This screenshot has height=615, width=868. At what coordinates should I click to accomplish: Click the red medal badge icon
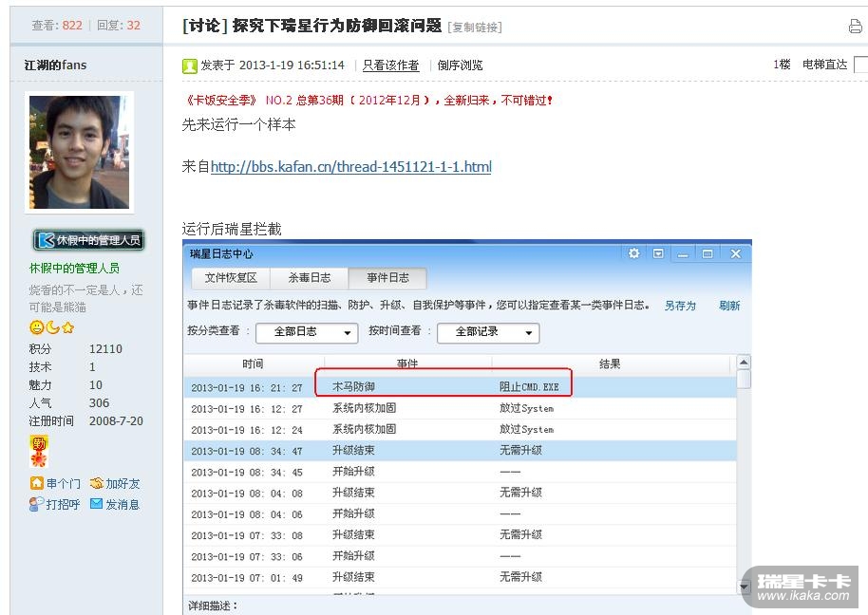point(39,452)
